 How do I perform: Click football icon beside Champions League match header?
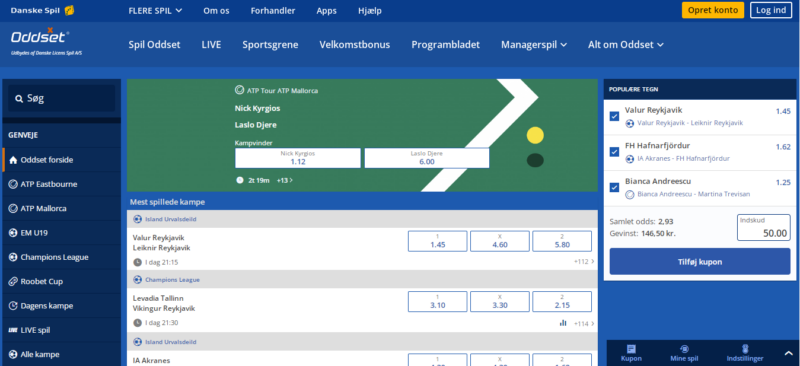(x=137, y=280)
